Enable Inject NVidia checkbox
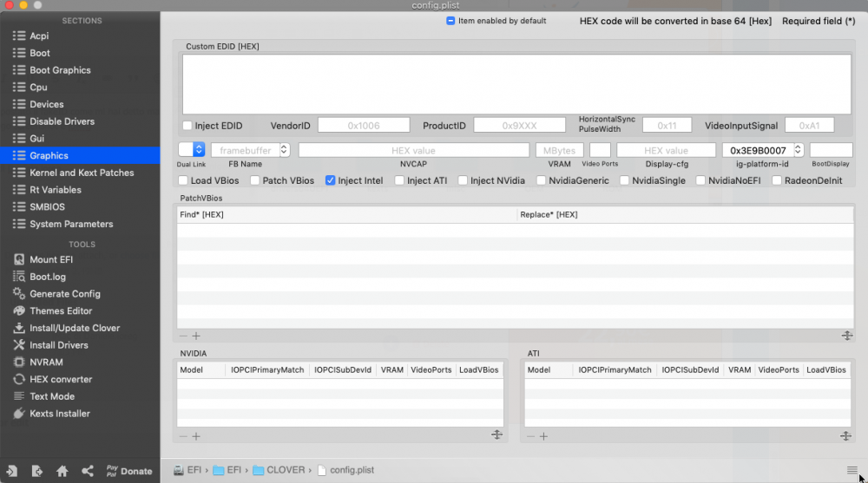Image resolution: width=868 pixels, height=483 pixels. click(463, 180)
